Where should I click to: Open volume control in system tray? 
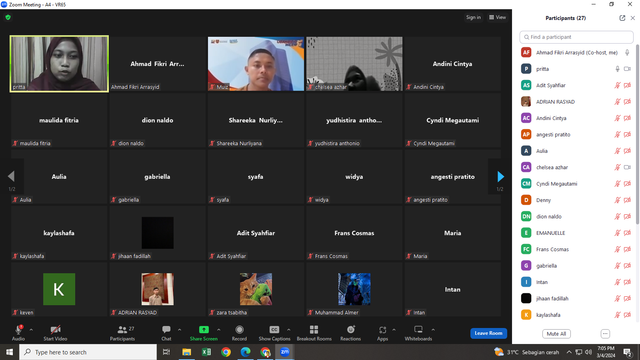point(588,352)
